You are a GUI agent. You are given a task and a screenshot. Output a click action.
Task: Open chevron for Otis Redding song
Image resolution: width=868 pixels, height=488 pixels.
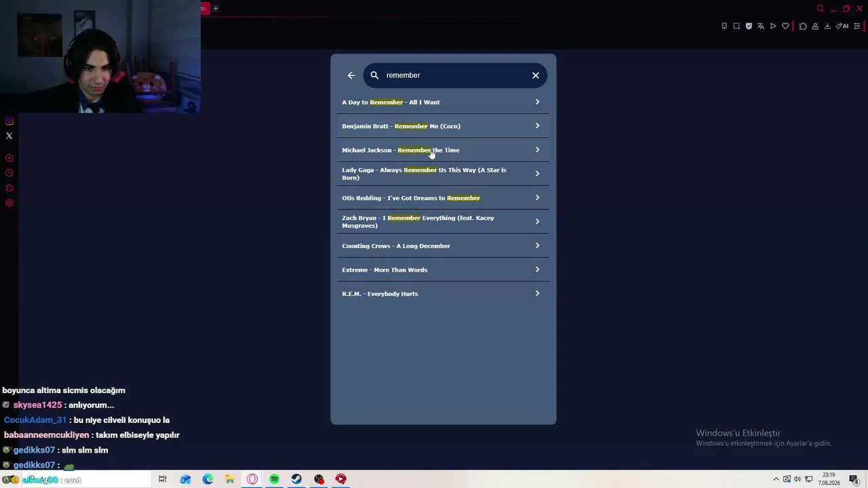coord(537,198)
